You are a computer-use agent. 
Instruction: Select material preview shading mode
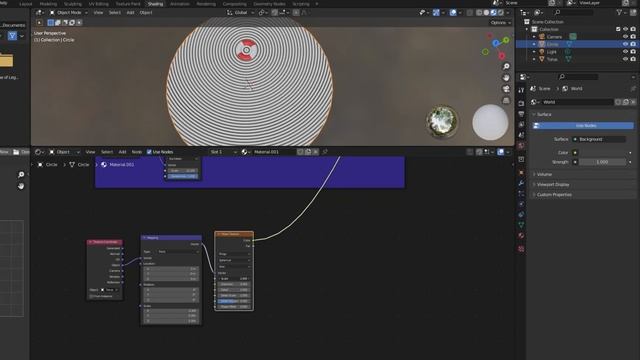tap(493, 13)
